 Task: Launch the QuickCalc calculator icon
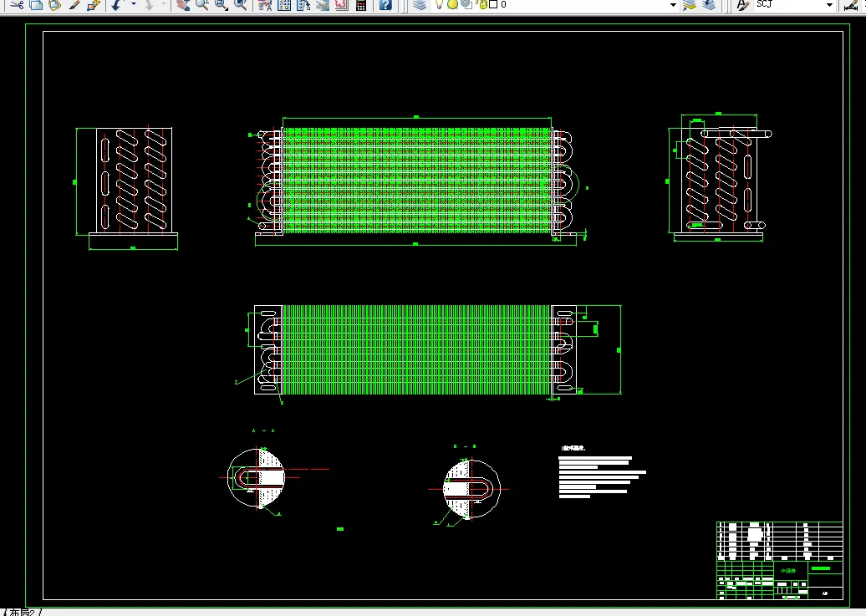click(360, 4)
